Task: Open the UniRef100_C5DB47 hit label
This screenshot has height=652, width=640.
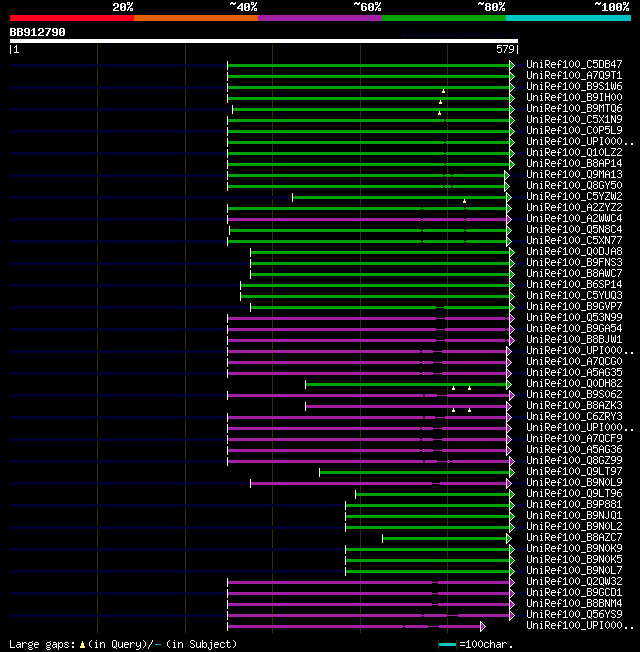Action: pos(574,64)
